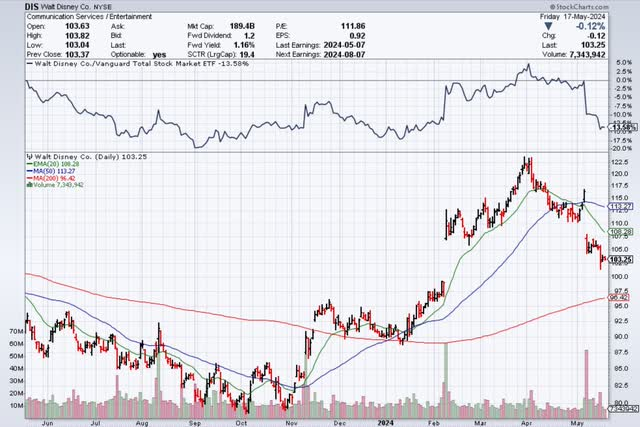Click the 'Feb' label on the time axis
Screen dimensions: 640x427
coord(435,423)
